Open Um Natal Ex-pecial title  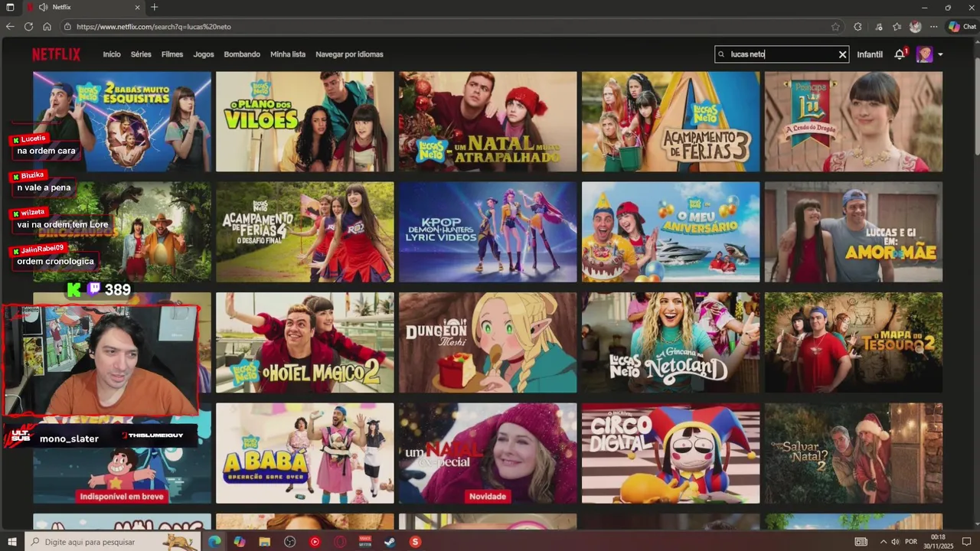pos(488,453)
